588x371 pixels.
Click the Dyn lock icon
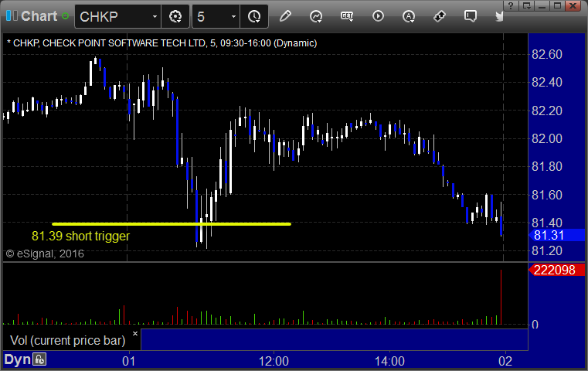coord(39,359)
